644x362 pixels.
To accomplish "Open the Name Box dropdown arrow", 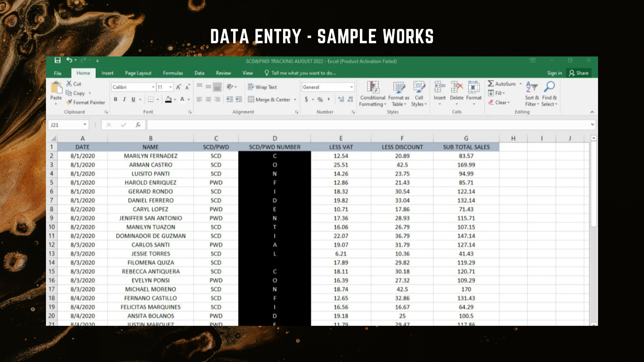I will point(85,125).
